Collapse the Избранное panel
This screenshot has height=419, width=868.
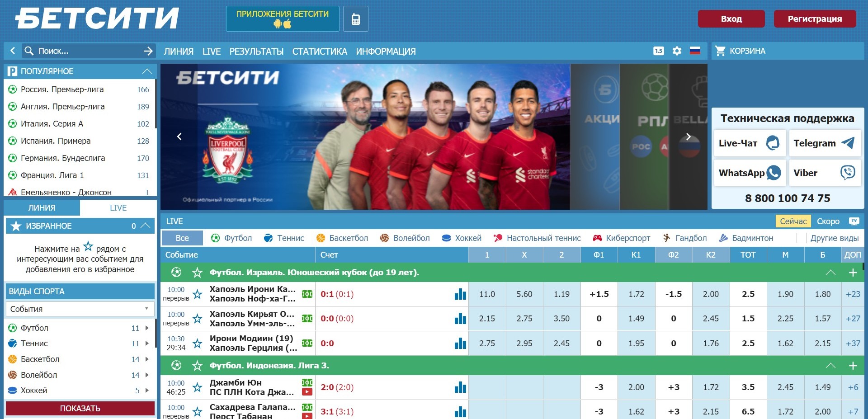(146, 226)
